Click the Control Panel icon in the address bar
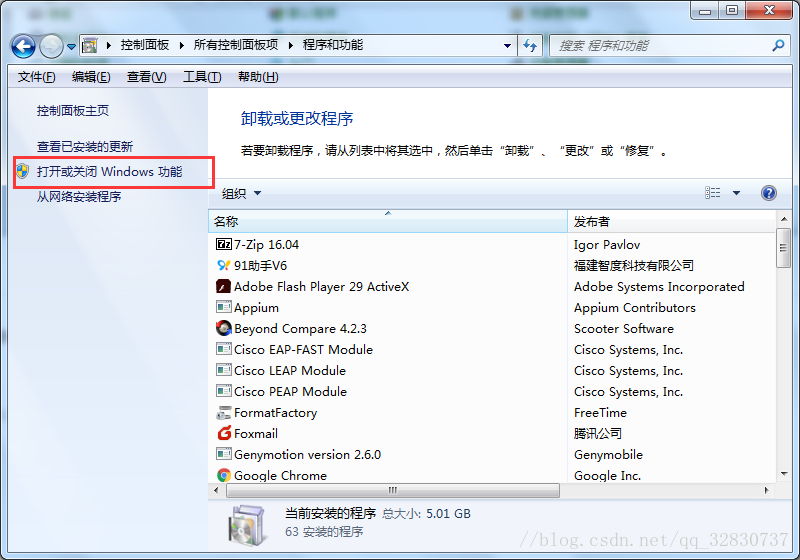This screenshot has height=560, width=800. point(89,45)
